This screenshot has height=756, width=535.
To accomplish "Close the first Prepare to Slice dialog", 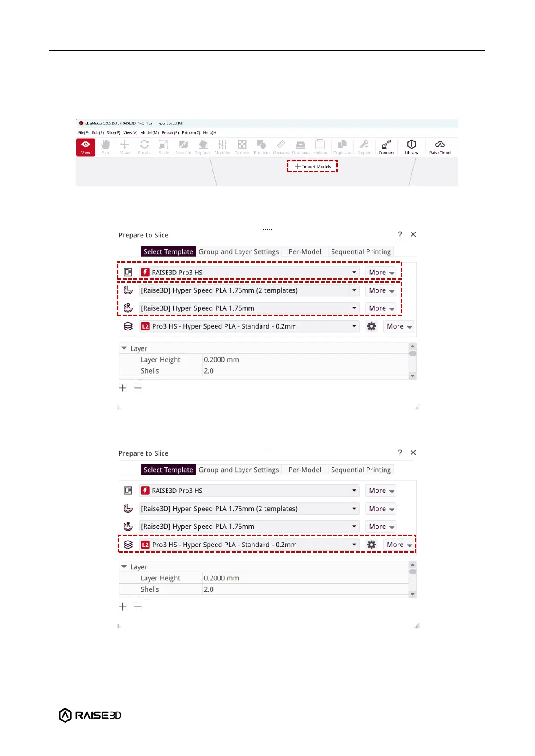I will (x=413, y=234).
